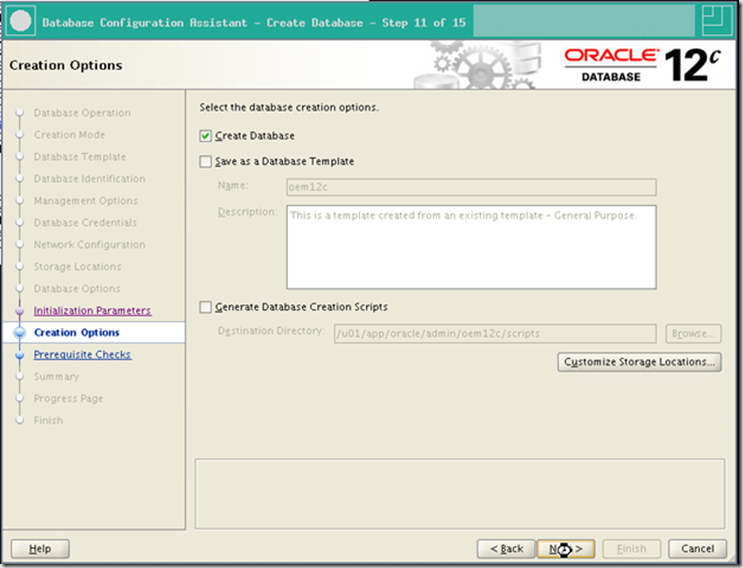743x568 pixels.
Task: Click the template Description text area
Action: pos(471,247)
